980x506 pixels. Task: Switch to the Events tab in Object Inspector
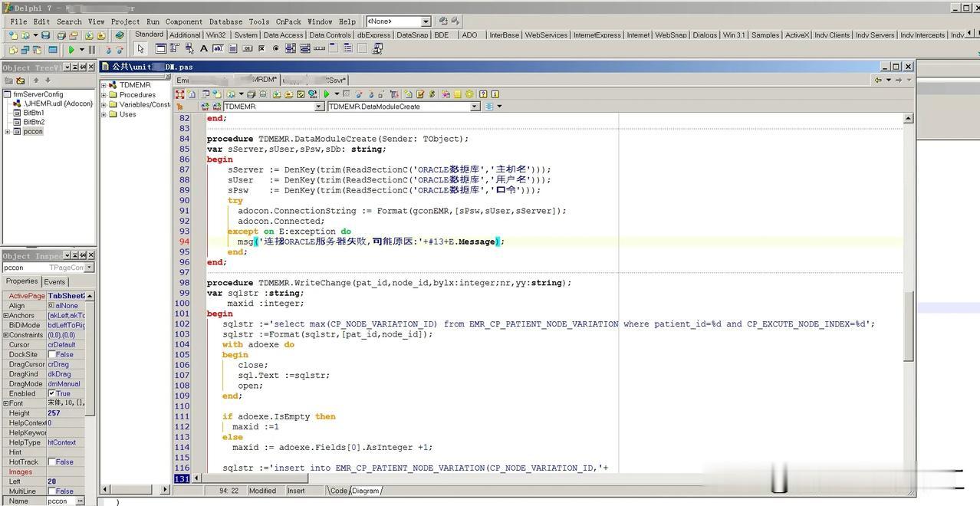click(x=54, y=281)
